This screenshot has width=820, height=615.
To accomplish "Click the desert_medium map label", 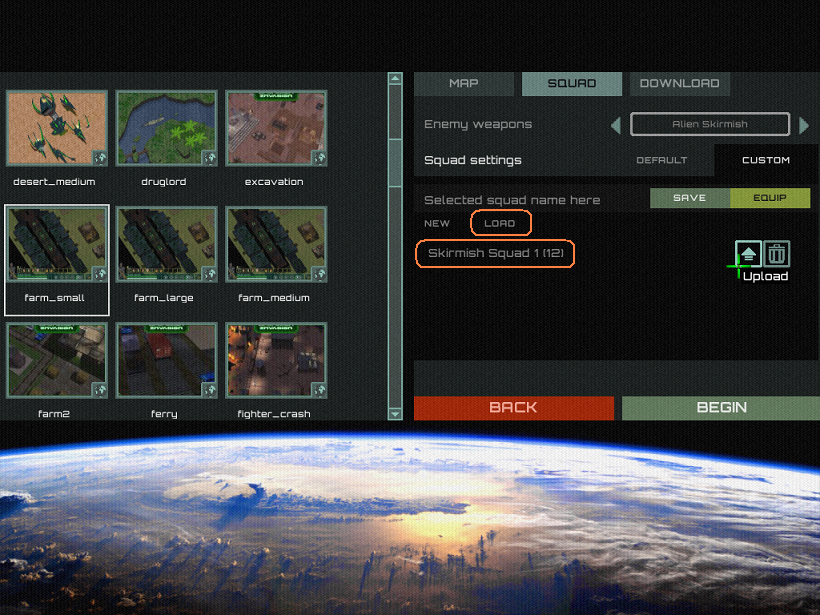I will 54,182.
